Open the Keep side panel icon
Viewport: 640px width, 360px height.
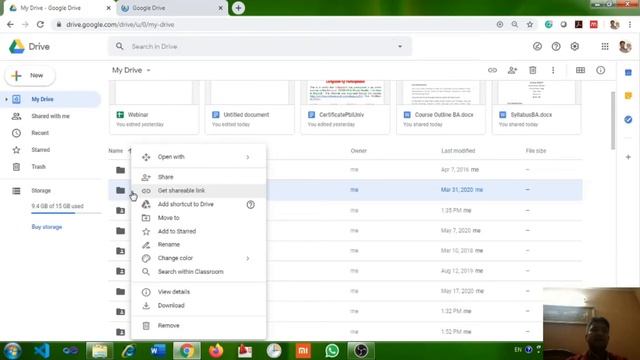click(628, 96)
